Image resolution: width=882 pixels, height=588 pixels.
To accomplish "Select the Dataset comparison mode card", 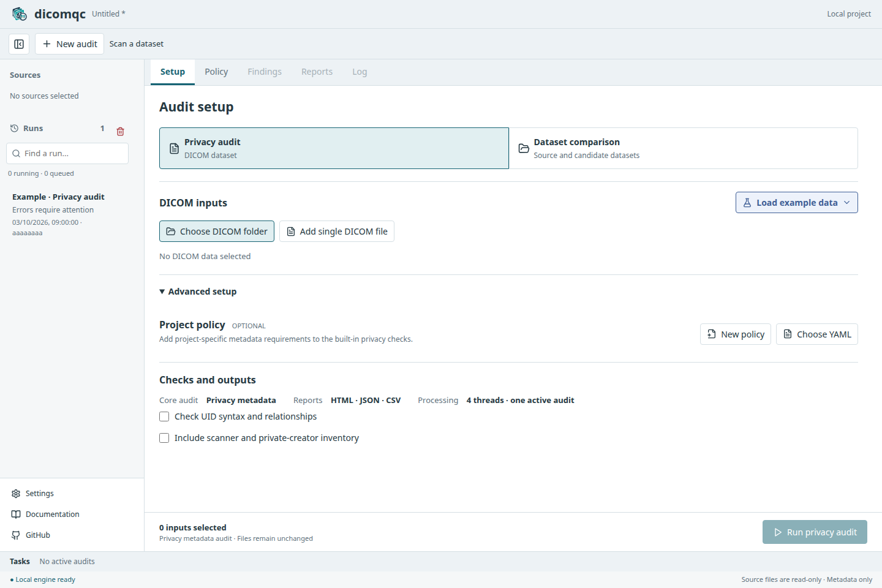I will [684, 148].
